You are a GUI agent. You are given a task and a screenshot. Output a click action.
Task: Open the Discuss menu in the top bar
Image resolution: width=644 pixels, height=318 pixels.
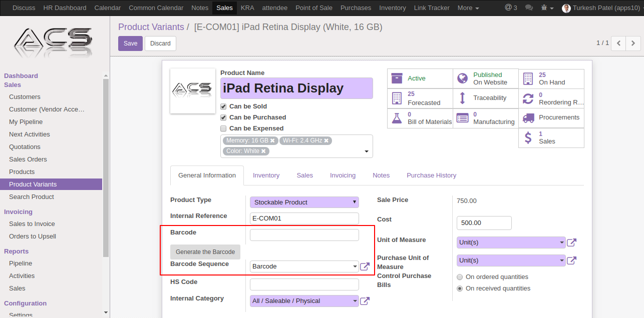[24, 8]
